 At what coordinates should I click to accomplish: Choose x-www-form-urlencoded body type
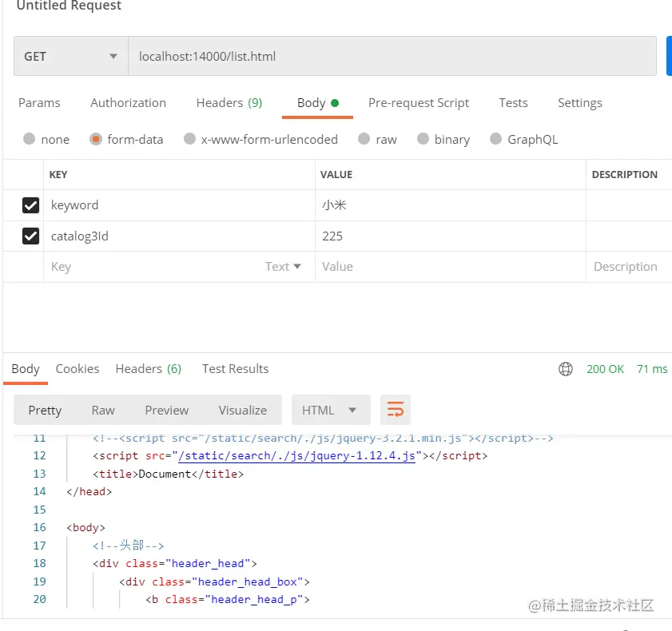189,139
